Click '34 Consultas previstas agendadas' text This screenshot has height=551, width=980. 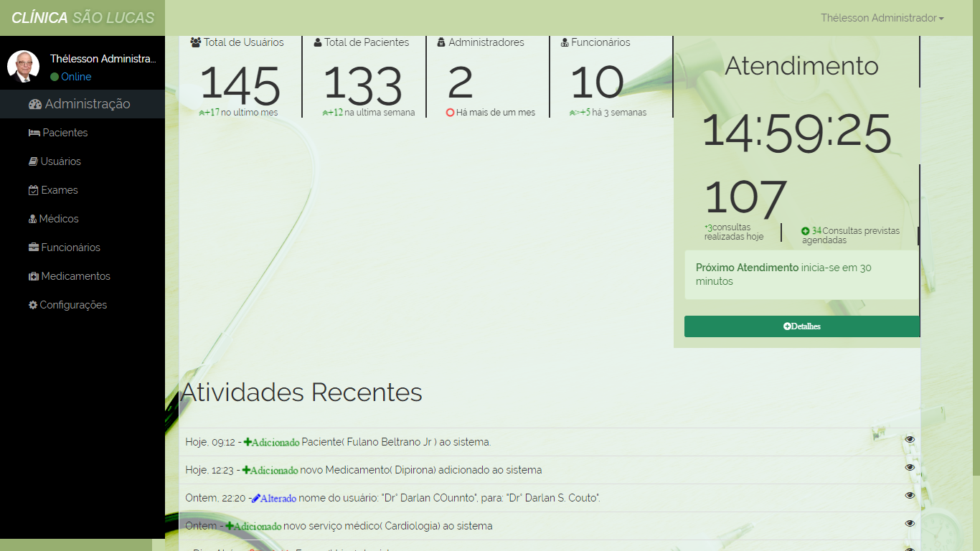point(850,235)
